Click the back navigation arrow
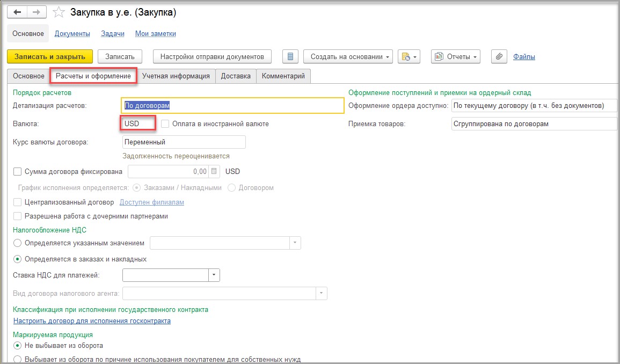 (x=17, y=12)
